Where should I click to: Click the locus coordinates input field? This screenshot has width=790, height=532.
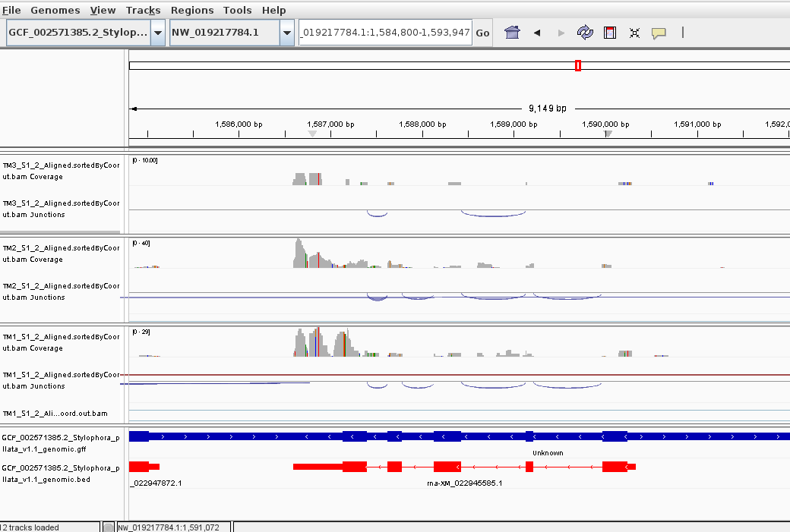385,33
